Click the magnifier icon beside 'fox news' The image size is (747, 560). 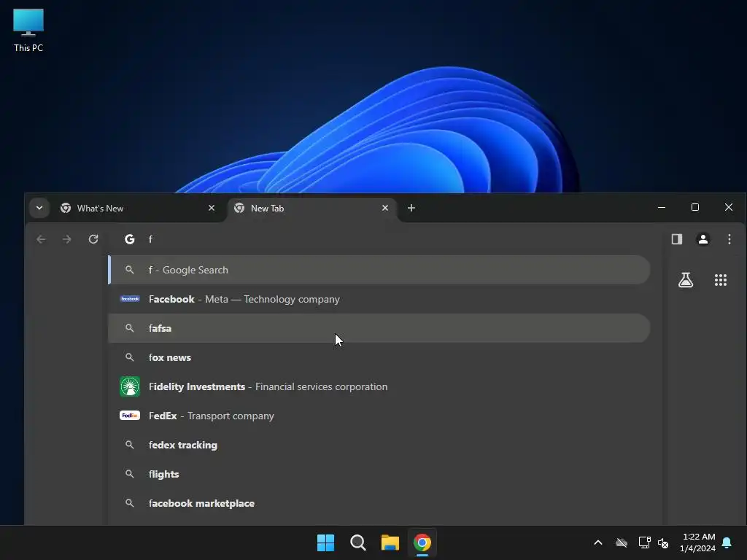pyautogui.click(x=130, y=357)
